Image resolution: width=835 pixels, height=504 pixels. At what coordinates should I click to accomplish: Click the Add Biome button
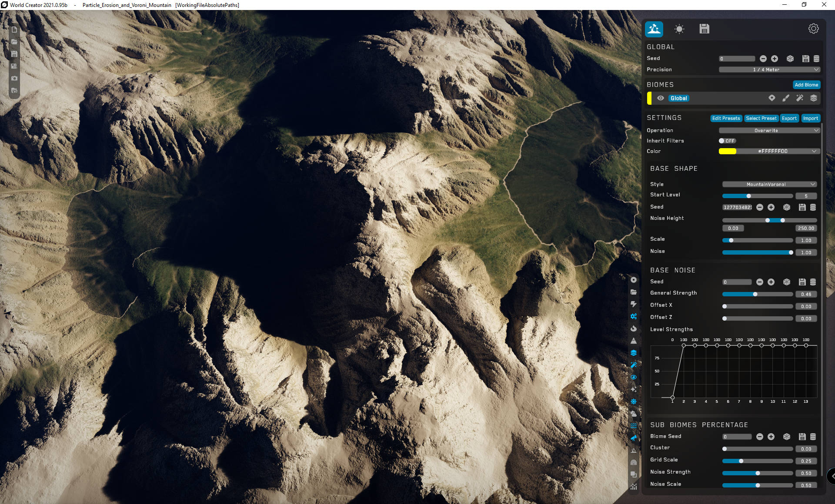click(806, 85)
